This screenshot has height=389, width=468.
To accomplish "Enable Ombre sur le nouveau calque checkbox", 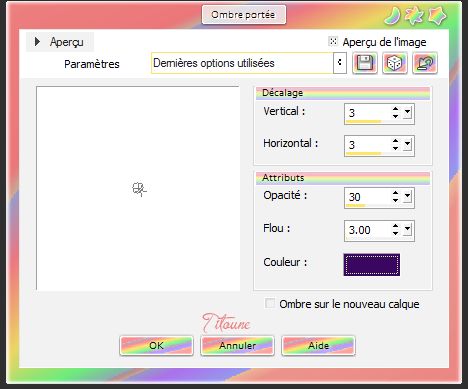I will click(x=270, y=303).
